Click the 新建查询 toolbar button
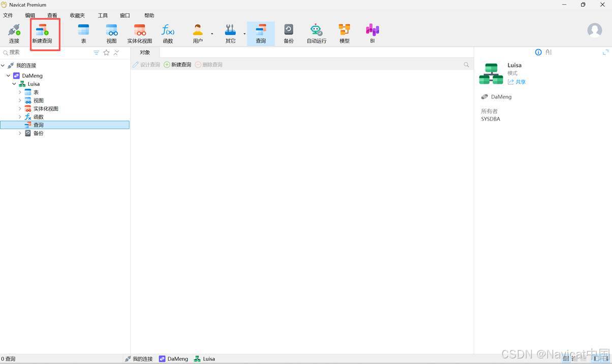Viewport: 612px width, 364px height. pos(42,34)
